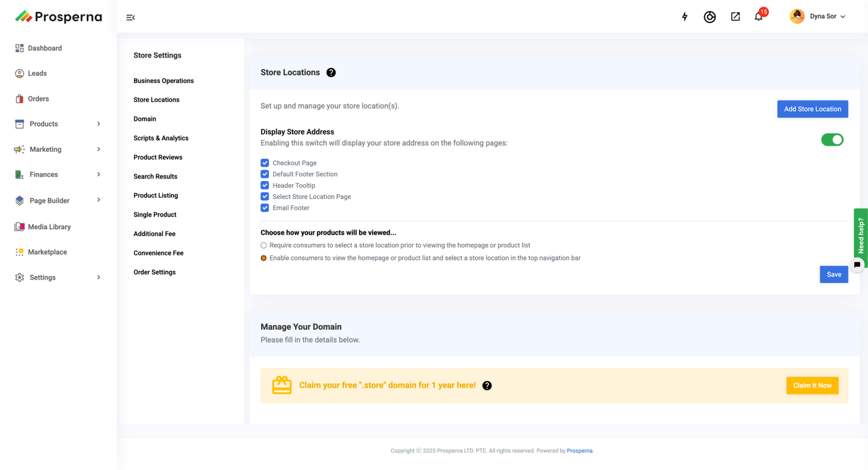Turn off the Display Store Address switch
This screenshot has height=470, width=868.
832,140
